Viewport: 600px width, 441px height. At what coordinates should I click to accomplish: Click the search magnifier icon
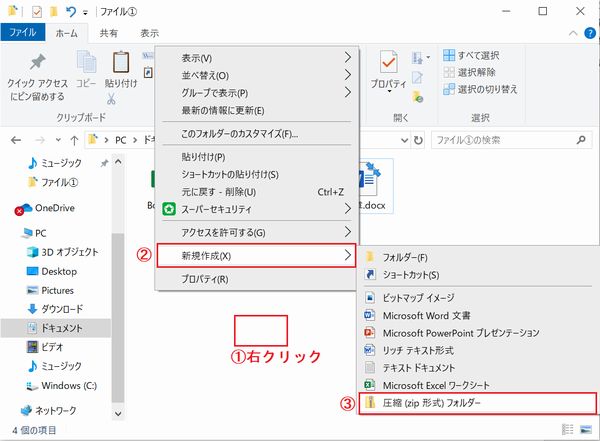(x=581, y=140)
